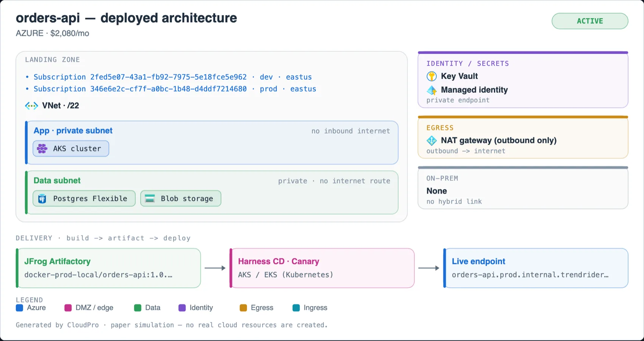Click 'private · no internet route' note
The height and width of the screenshot is (341, 644).
[334, 181]
